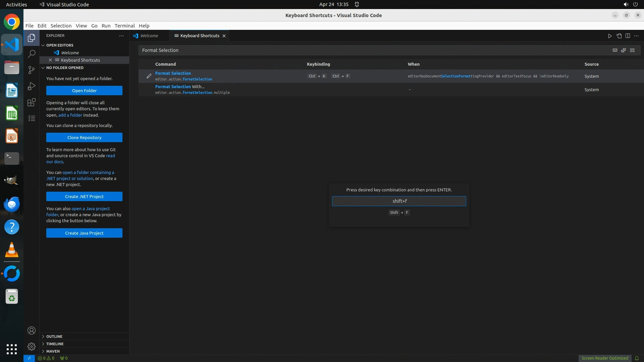Image resolution: width=644 pixels, height=362 pixels.
Task: Split the editor to the right
Action: pyautogui.click(x=628, y=36)
